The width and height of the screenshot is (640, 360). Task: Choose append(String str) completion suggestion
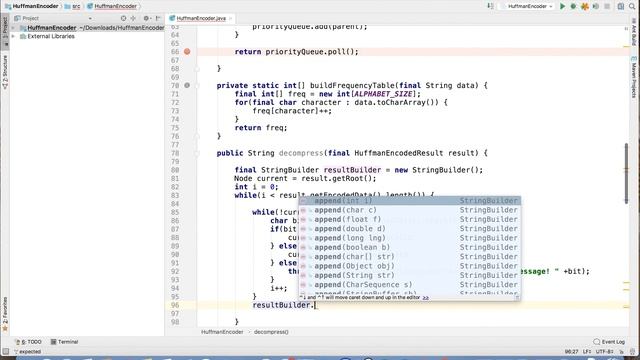point(409,276)
